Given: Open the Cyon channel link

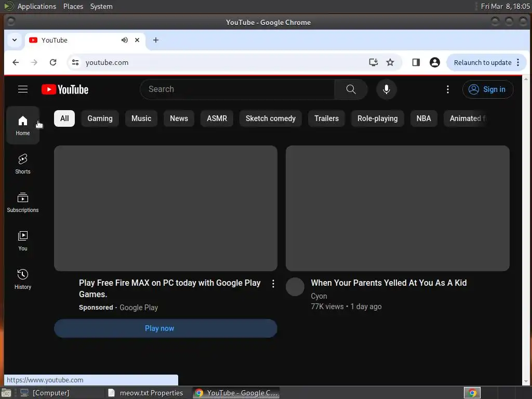Looking at the screenshot, I should (x=318, y=296).
